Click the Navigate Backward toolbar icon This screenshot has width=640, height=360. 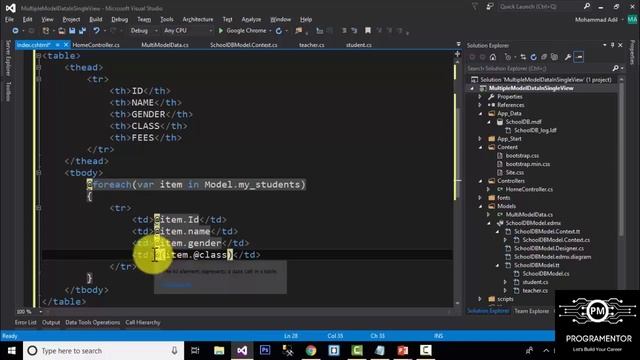pos(15,31)
